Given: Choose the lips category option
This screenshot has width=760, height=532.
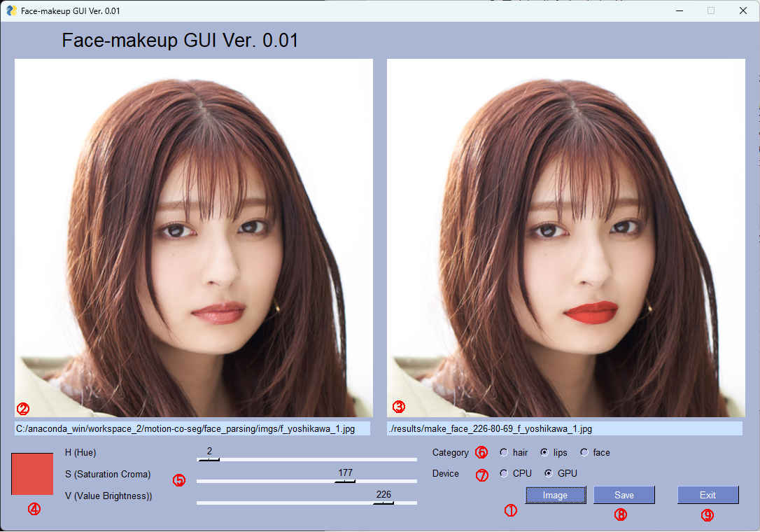Looking at the screenshot, I should [544, 453].
